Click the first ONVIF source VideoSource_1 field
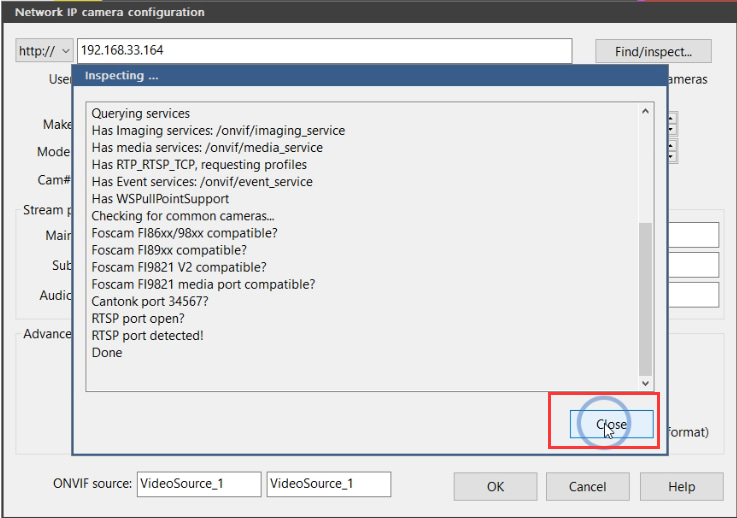The width and height of the screenshot is (737, 518). tap(199, 484)
